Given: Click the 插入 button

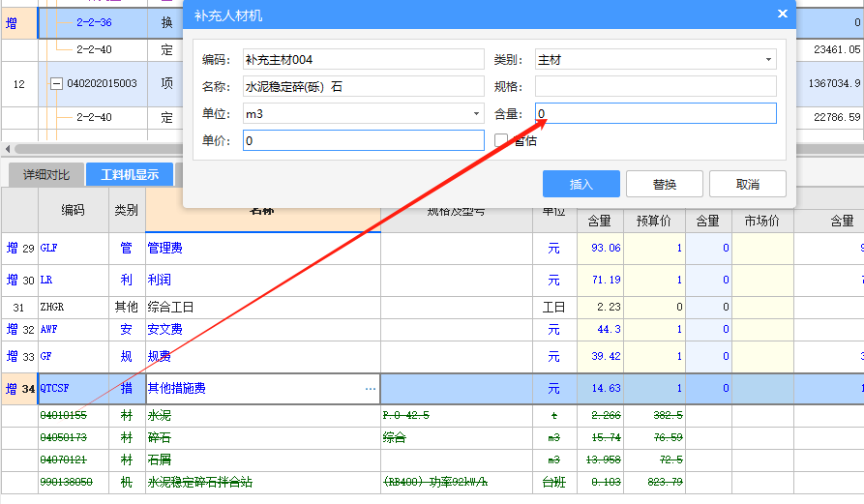Looking at the screenshot, I should (x=581, y=184).
